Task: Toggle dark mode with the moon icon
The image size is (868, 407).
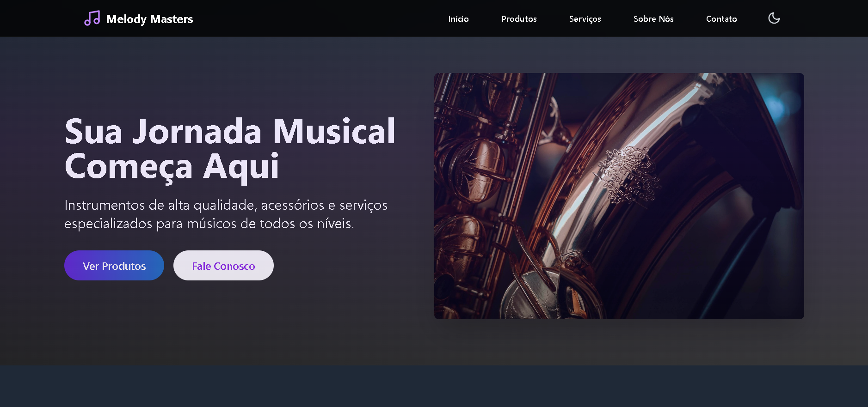Action: tap(774, 18)
